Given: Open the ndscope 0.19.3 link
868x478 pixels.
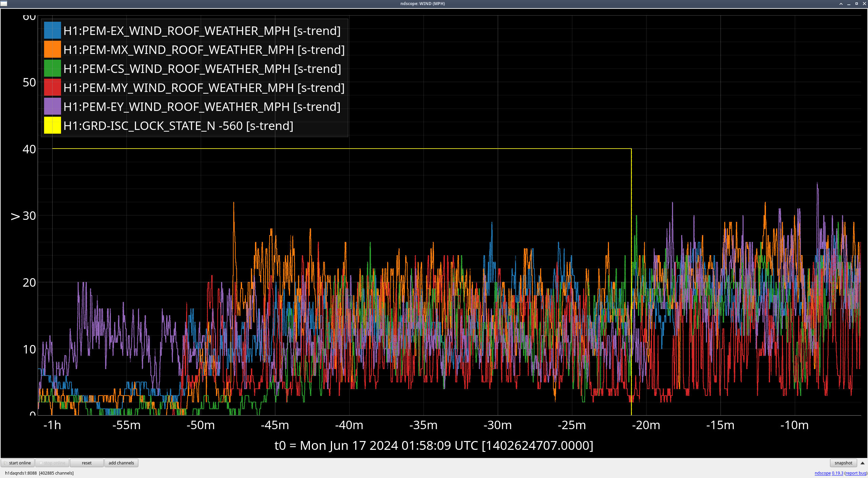Looking at the screenshot, I should pos(829,473).
